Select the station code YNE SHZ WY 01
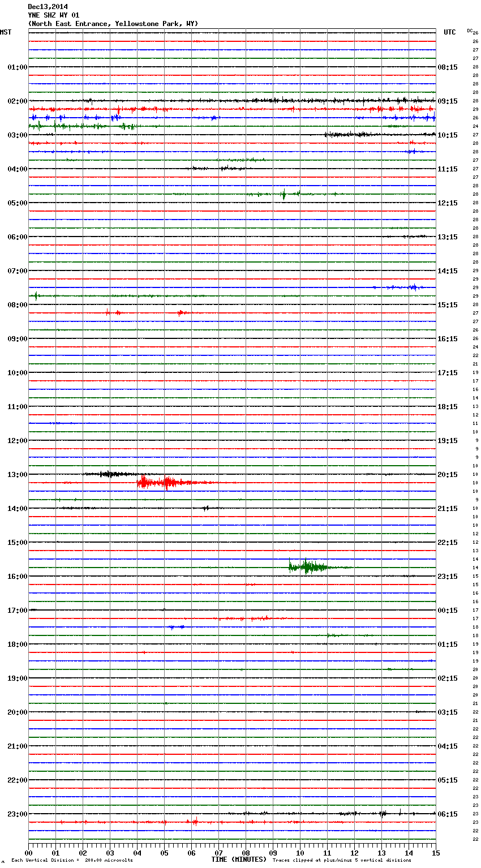Screen dimensions: 481x868 (54, 15)
